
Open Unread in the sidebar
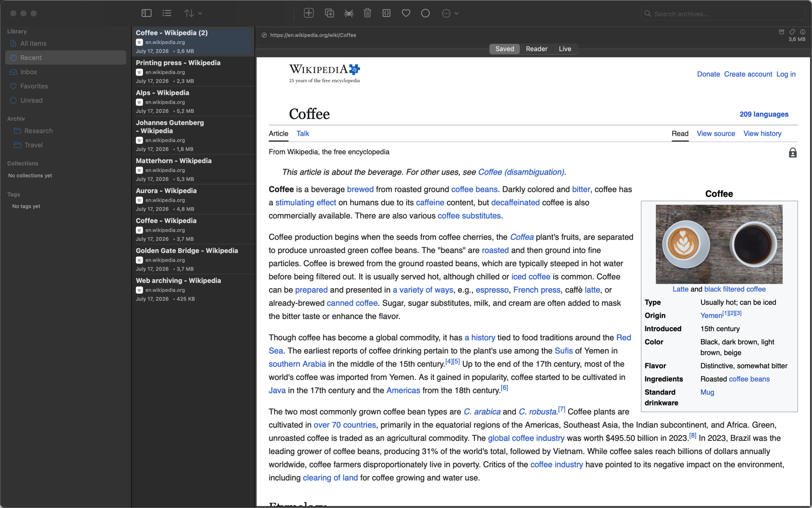pyautogui.click(x=65, y=101)
